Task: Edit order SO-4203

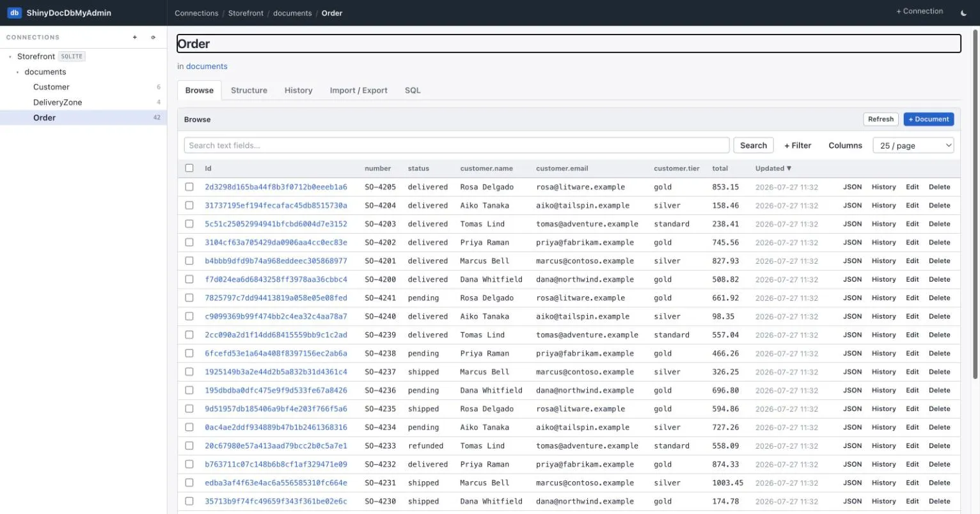Action: 912,224
